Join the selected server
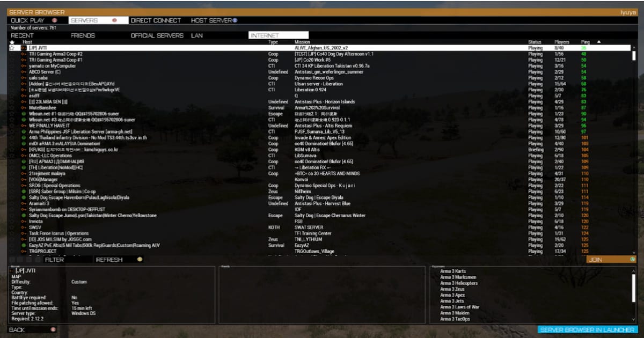 coord(612,260)
